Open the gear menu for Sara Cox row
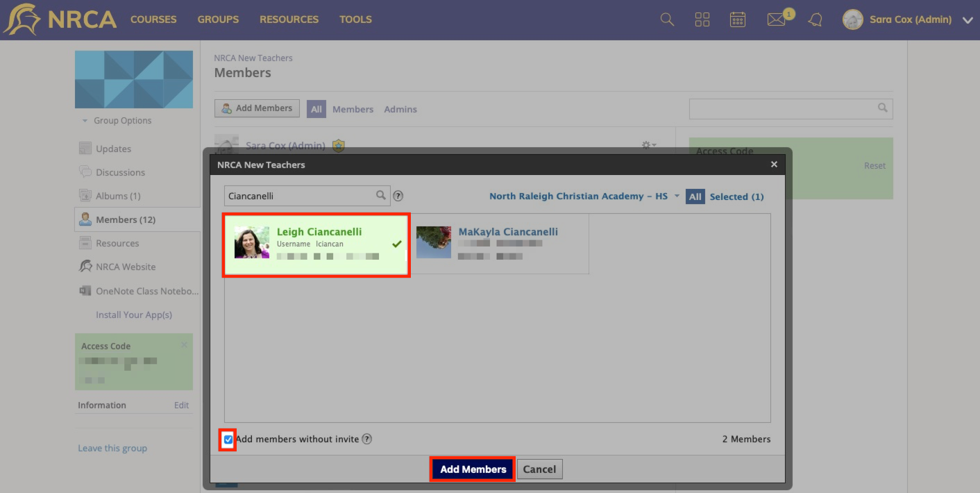 pyautogui.click(x=649, y=145)
